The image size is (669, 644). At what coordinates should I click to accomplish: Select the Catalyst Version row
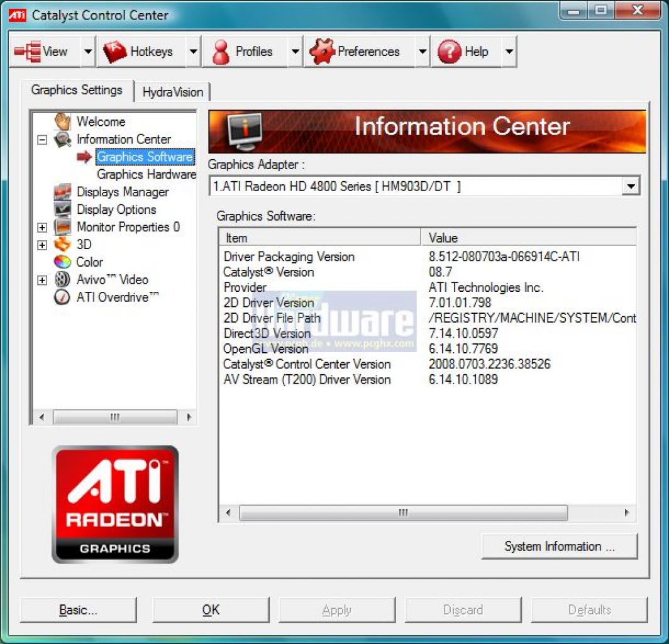pyautogui.click(x=428, y=272)
